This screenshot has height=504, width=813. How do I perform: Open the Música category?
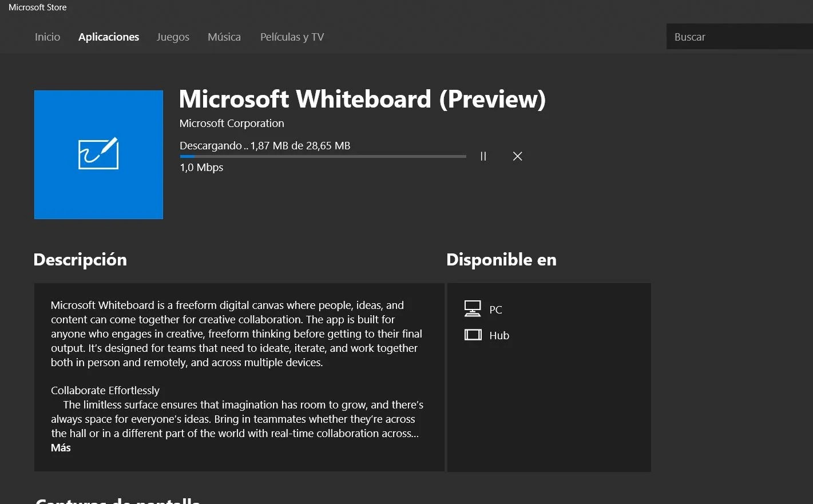(x=224, y=37)
